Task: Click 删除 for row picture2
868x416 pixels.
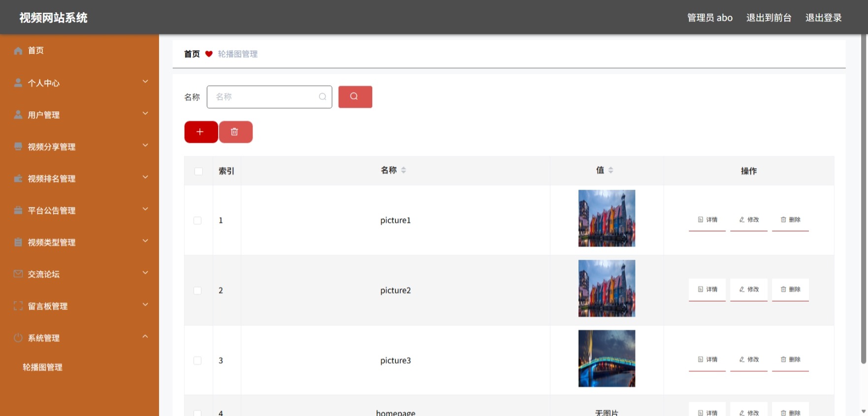Action: pos(790,290)
